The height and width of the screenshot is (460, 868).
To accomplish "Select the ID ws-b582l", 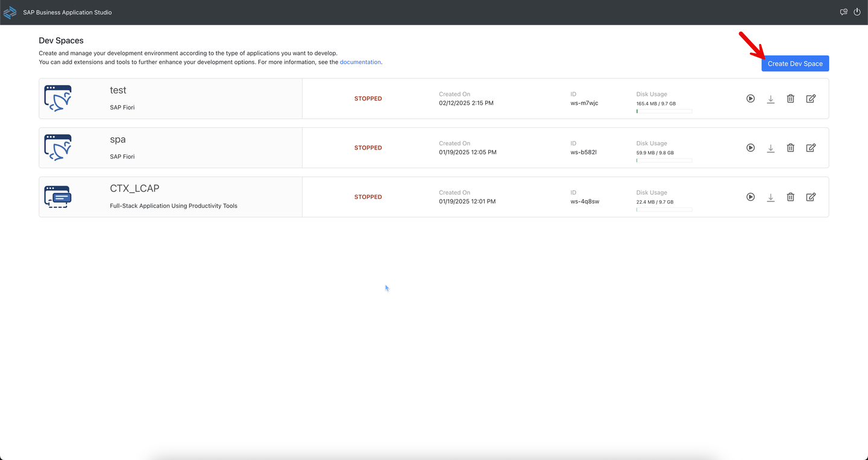I will click(x=583, y=153).
